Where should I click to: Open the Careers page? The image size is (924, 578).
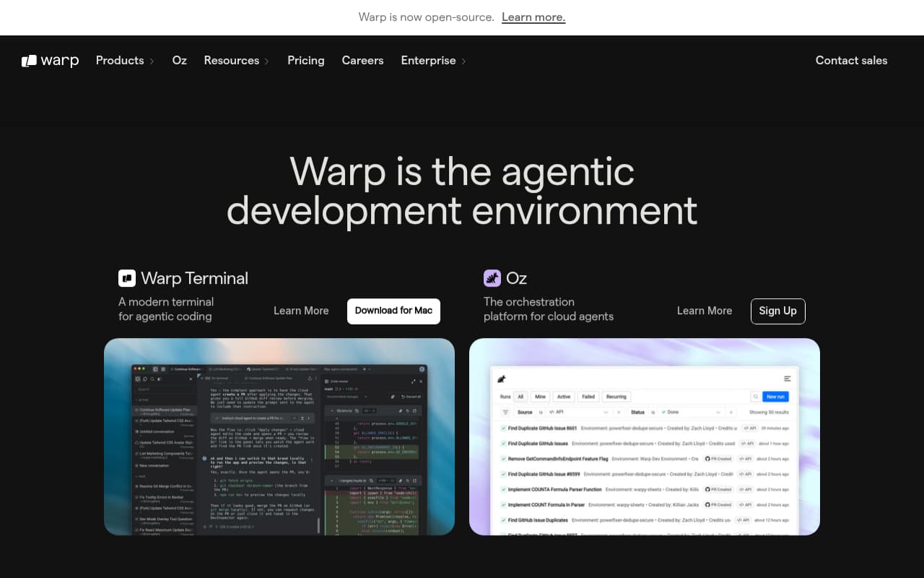[x=362, y=61]
